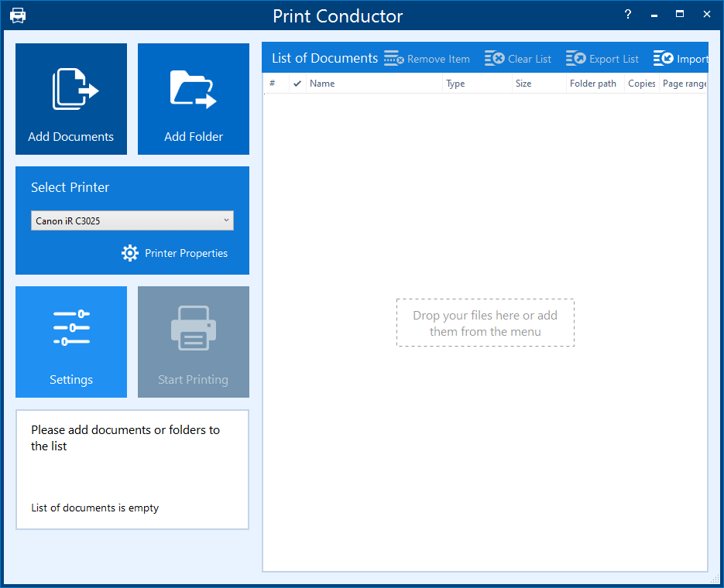The width and height of the screenshot is (724, 588).
Task: Open Printer Properties via the gear icon
Action: (129, 253)
